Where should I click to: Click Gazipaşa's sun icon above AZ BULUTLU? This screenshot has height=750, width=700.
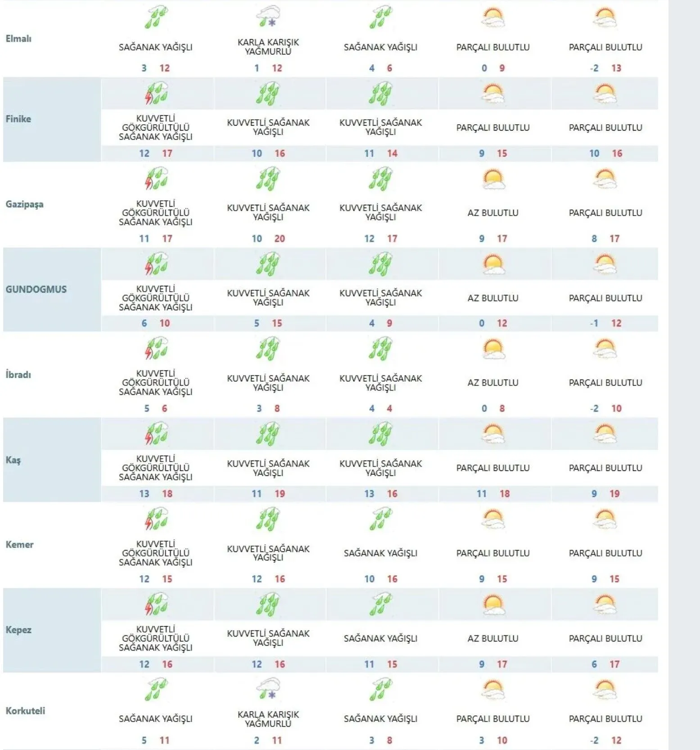[x=493, y=179]
